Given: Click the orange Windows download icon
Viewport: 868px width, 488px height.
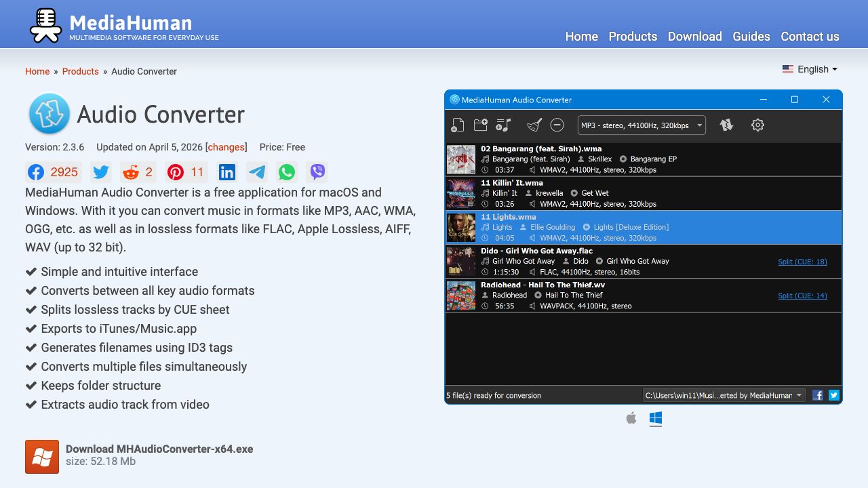Looking at the screenshot, I should point(42,456).
